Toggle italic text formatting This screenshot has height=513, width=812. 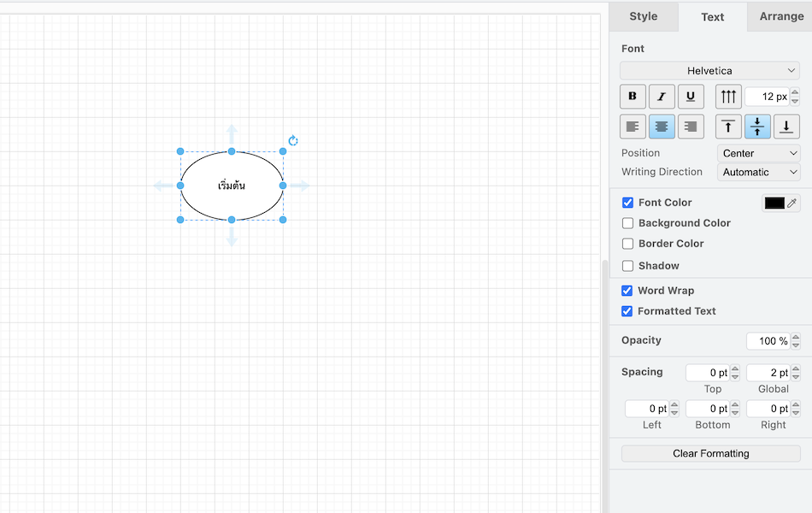(x=662, y=97)
